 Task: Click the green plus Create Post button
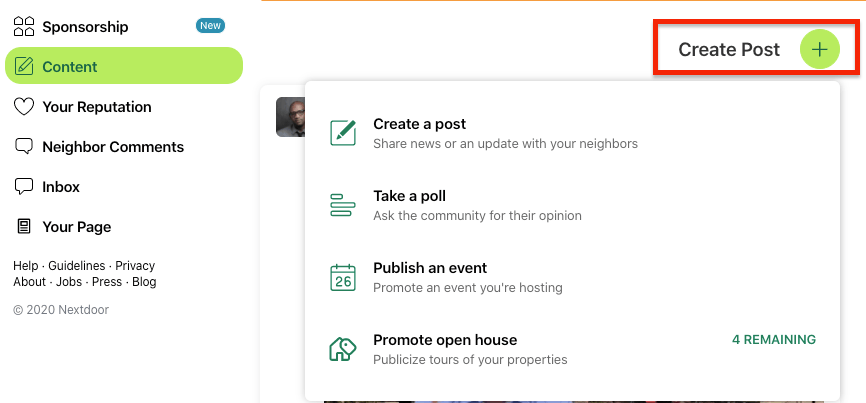pos(820,49)
